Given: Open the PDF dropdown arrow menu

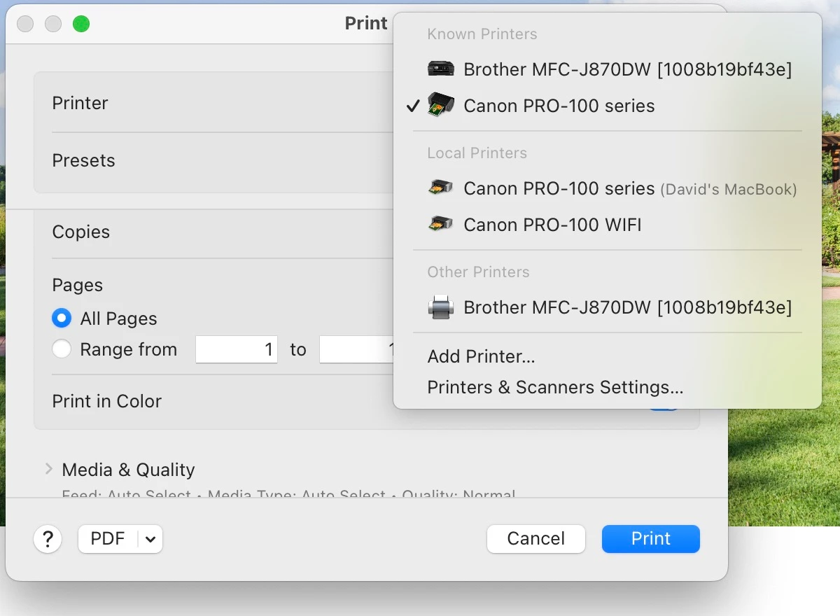Looking at the screenshot, I should click(150, 539).
